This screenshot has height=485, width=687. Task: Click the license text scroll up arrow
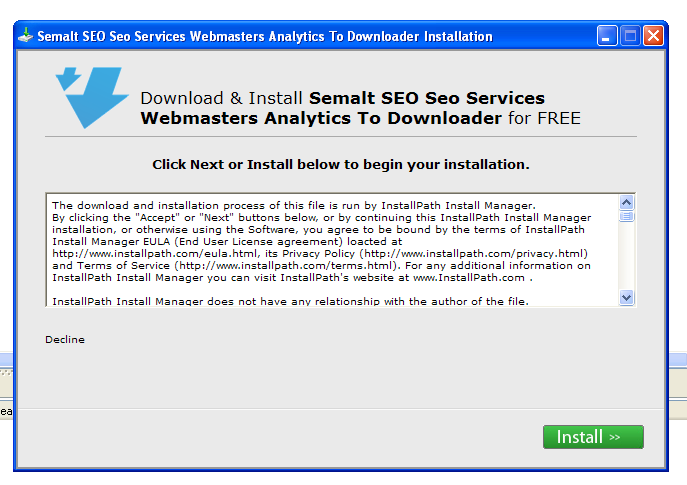coord(627,201)
